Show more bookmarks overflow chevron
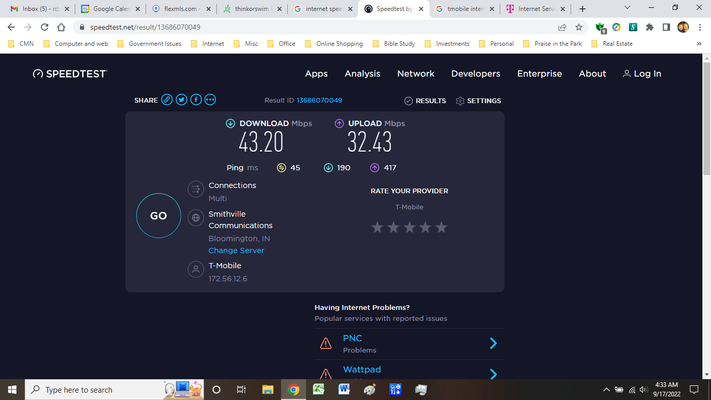This screenshot has height=400, width=711. pyautogui.click(x=699, y=44)
